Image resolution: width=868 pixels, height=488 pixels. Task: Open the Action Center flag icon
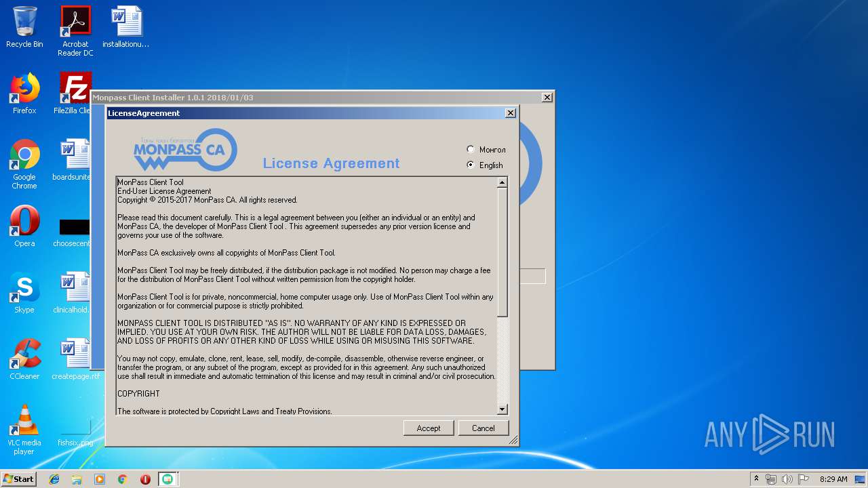pyautogui.click(x=804, y=479)
